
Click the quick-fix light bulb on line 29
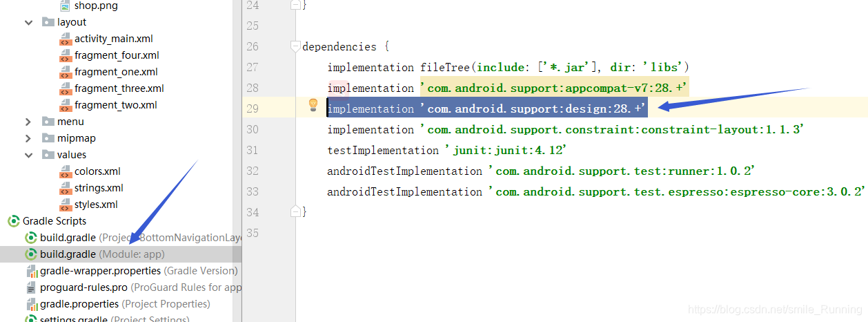(313, 105)
